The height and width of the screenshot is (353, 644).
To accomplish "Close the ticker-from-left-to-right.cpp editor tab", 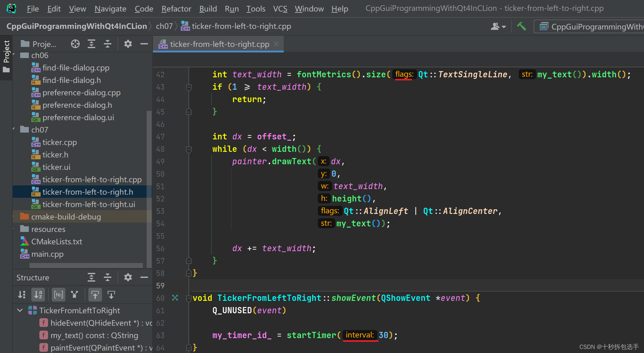I will [276, 44].
